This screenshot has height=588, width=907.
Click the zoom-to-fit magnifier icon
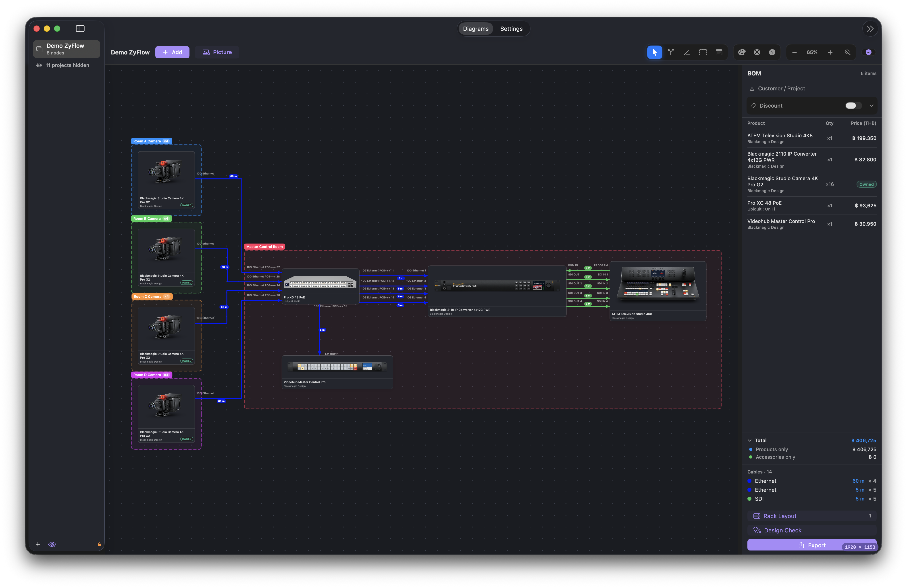coord(848,52)
